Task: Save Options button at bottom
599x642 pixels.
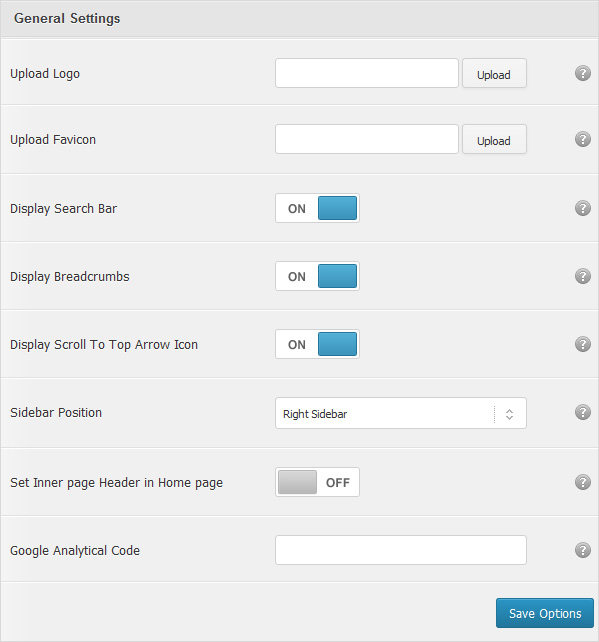Action: pyautogui.click(x=545, y=613)
